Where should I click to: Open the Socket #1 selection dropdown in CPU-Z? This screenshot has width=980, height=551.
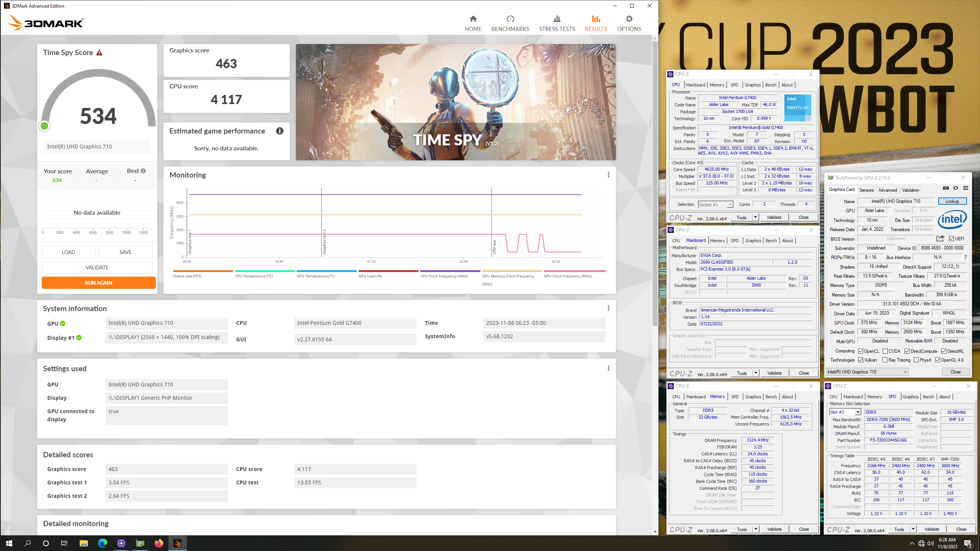coord(715,204)
